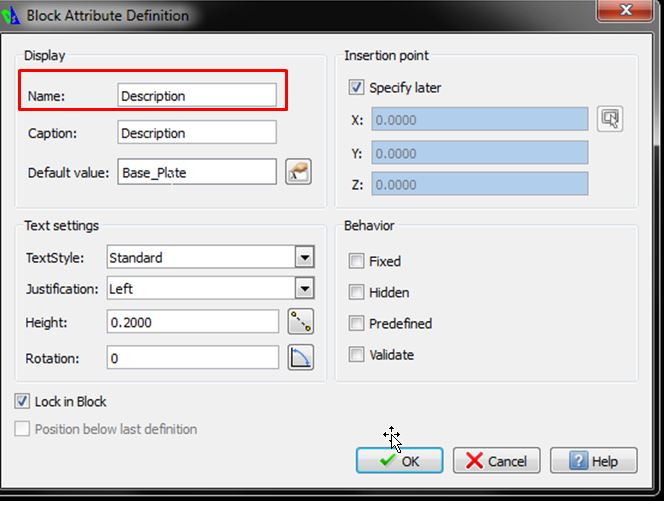Image resolution: width=671 pixels, height=505 pixels.
Task: Close the Block Attribute Definition dialog
Action: click(625, 9)
